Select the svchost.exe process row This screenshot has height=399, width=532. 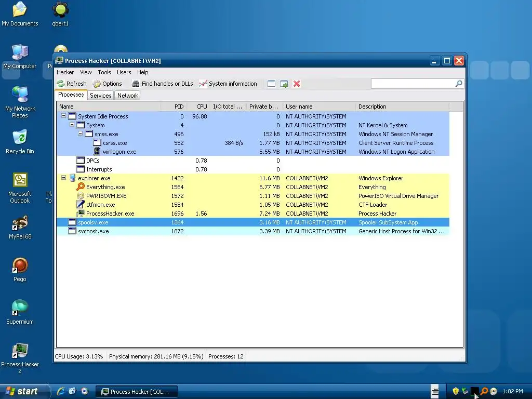tap(253, 231)
